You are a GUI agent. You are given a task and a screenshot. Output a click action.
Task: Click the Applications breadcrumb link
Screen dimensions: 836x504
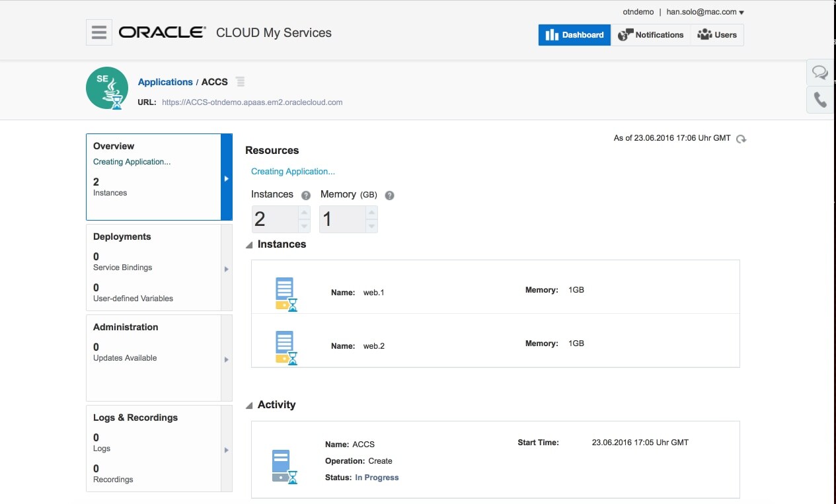point(165,82)
